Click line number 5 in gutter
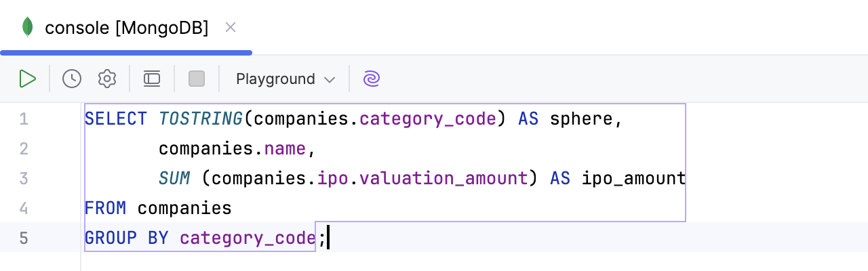 [24, 238]
